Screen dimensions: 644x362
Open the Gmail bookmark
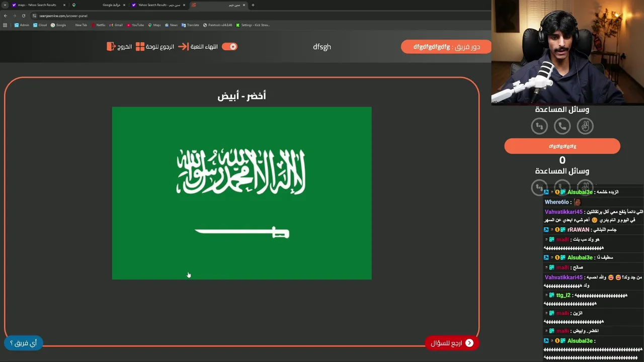click(116, 25)
